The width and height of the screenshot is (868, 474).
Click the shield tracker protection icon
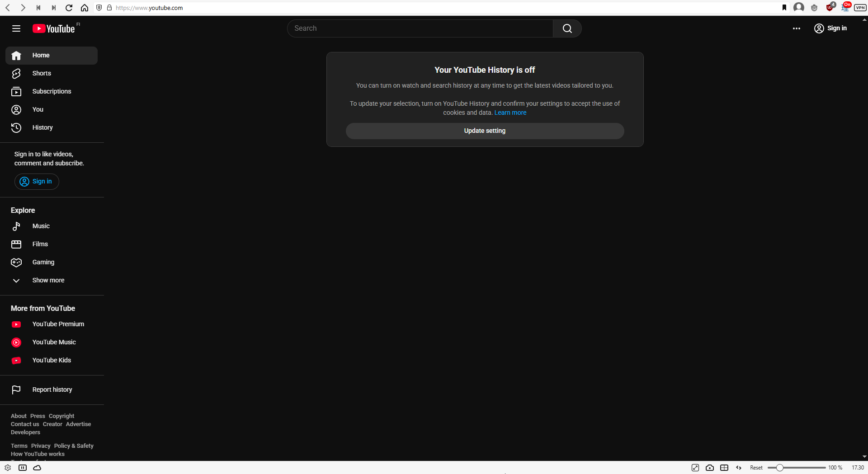click(x=99, y=8)
